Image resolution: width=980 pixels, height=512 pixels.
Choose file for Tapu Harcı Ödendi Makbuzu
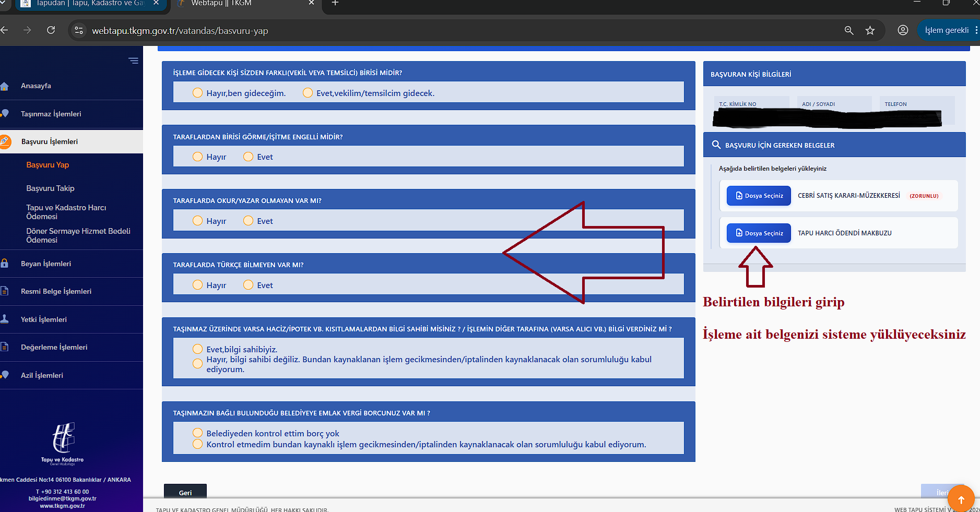[759, 233]
